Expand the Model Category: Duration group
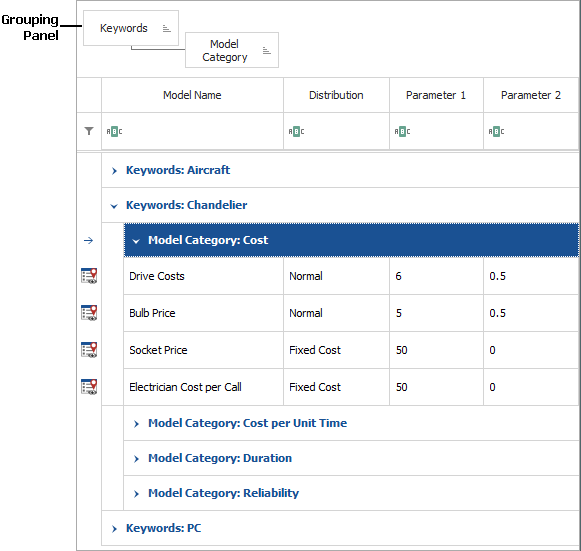581x551 pixels. pyautogui.click(x=136, y=459)
